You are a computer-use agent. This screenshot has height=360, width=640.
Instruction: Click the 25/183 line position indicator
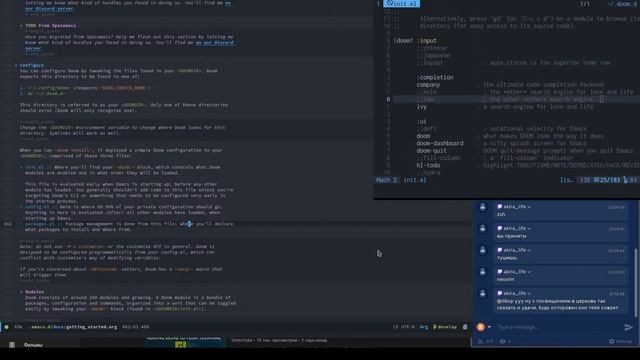[x=607, y=180]
